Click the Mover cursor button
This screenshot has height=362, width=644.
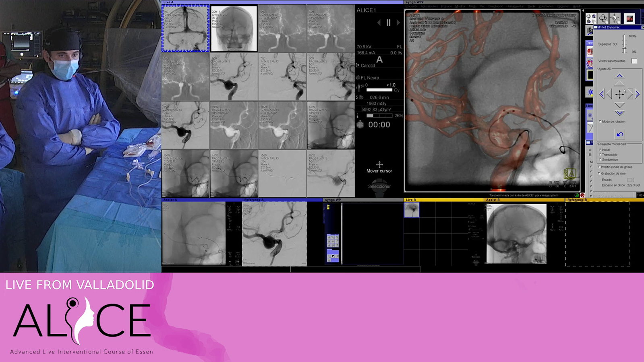tap(379, 167)
